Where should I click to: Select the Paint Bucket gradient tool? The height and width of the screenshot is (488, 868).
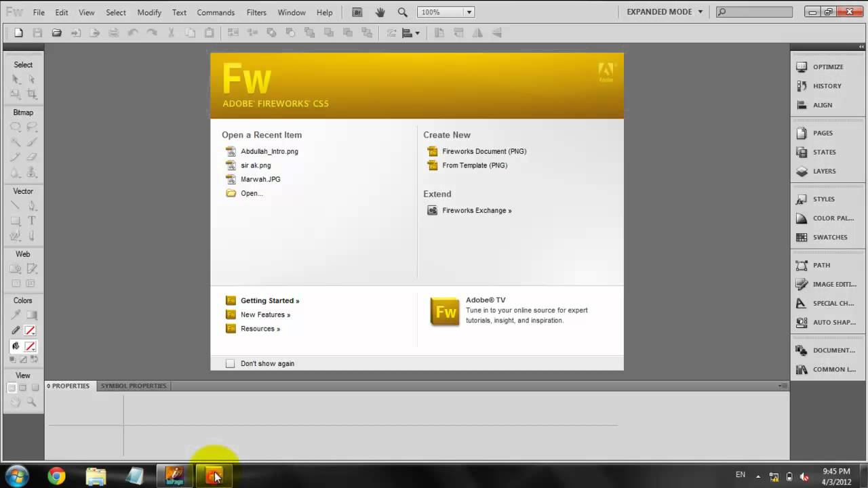tap(31, 314)
